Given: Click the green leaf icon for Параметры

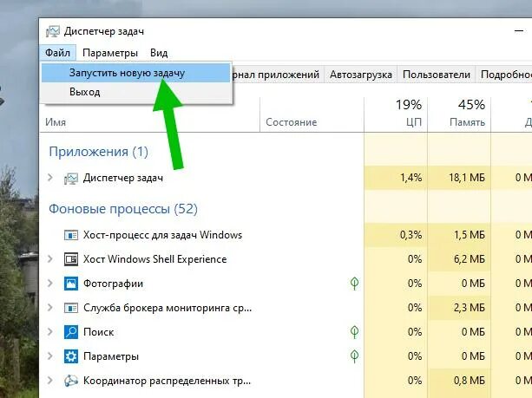Looking at the screenshot, I should point(354,356).
